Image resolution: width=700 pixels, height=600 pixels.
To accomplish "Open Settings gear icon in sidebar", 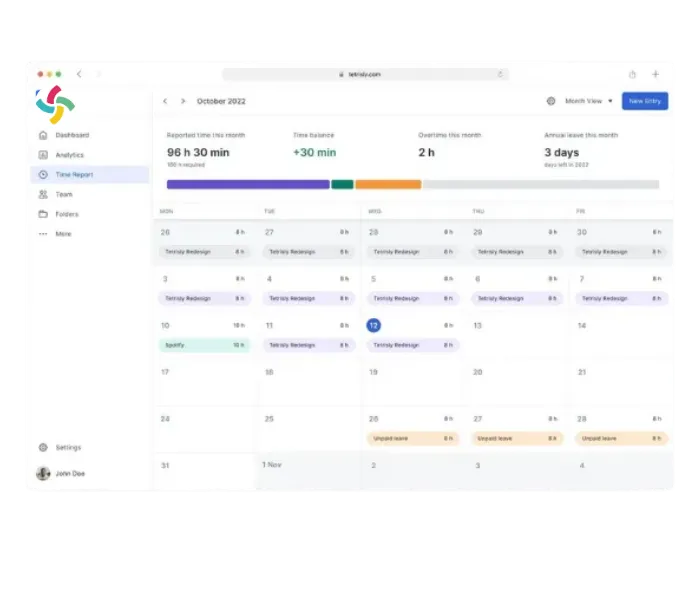I will click(43, 447).
